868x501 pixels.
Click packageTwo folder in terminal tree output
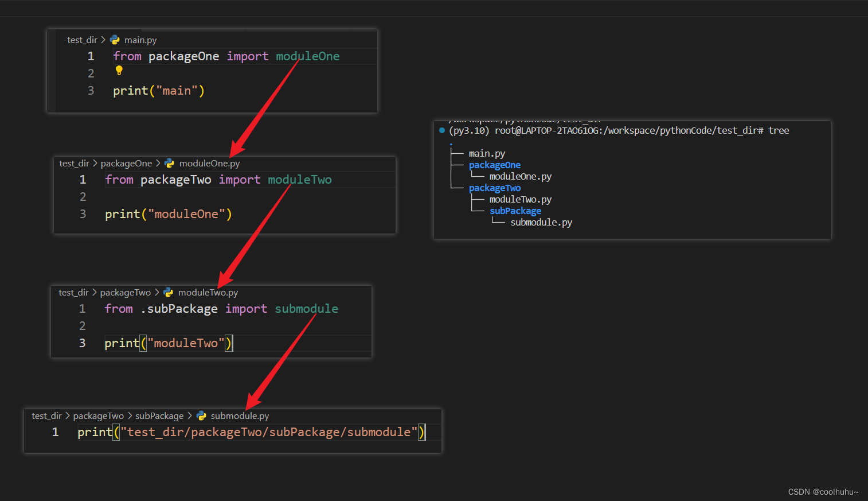coord(495,188)
